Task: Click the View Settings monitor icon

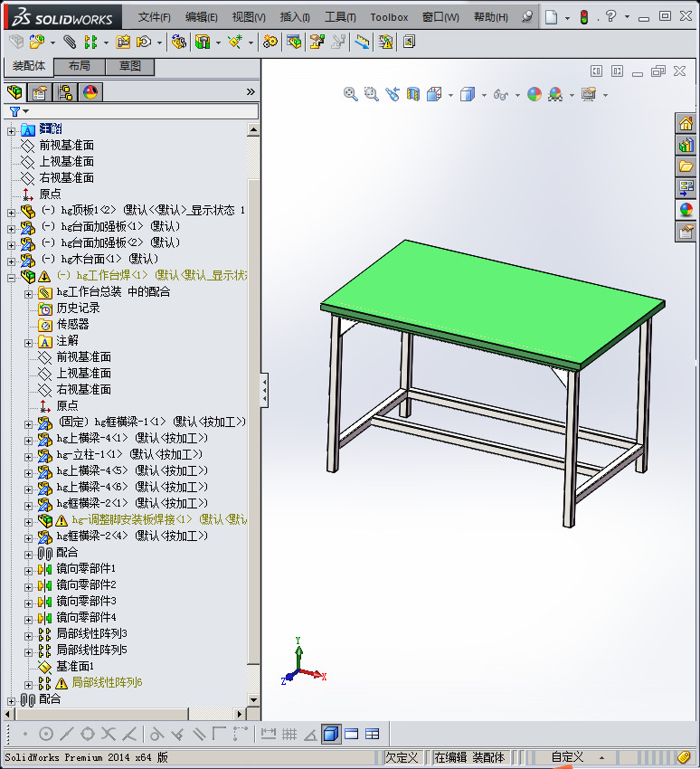Action: (588, 94)
